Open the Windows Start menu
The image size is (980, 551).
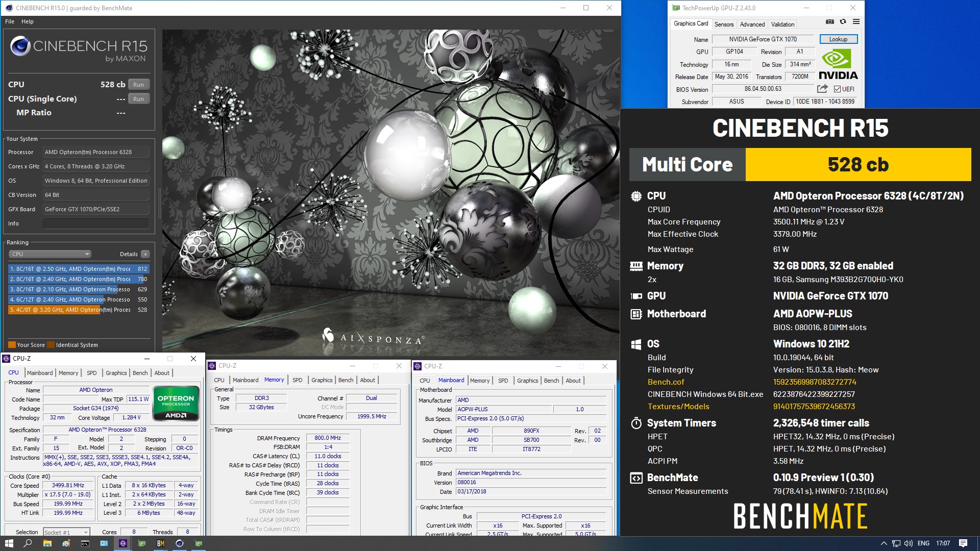(9, 543)
